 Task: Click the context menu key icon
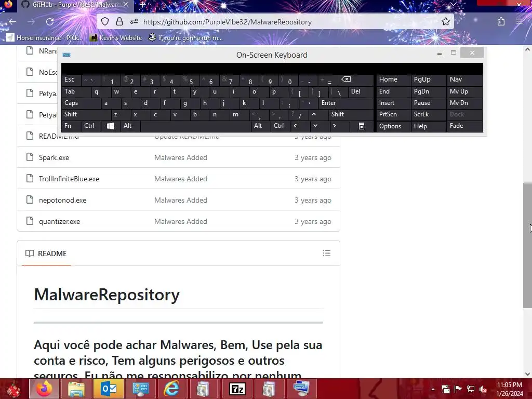pyautogui.click(x=362, y=126)
